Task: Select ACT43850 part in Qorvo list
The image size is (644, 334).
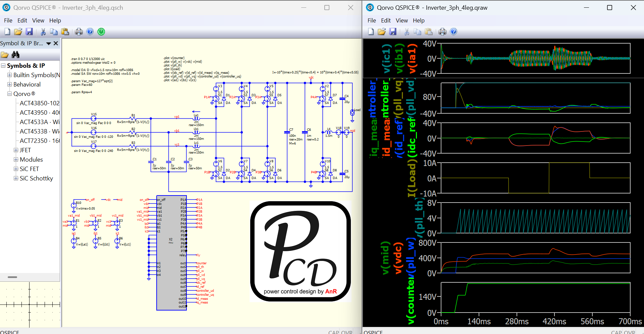Action: (x=40, y=103)
